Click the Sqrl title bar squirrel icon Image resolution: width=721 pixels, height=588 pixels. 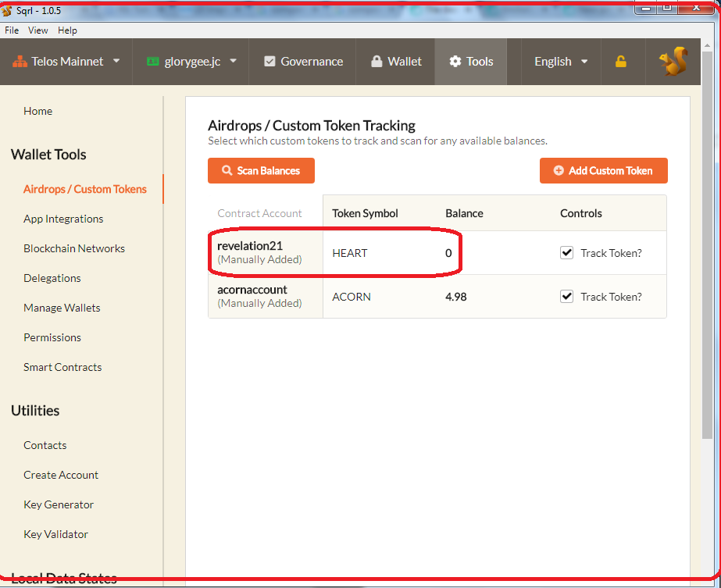click(6, 10)
